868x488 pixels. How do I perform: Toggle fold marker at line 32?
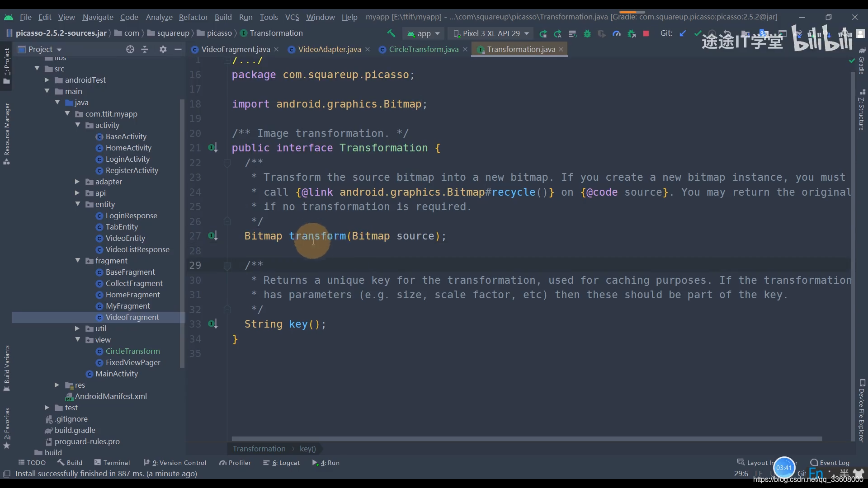click(x=227, y=310)
